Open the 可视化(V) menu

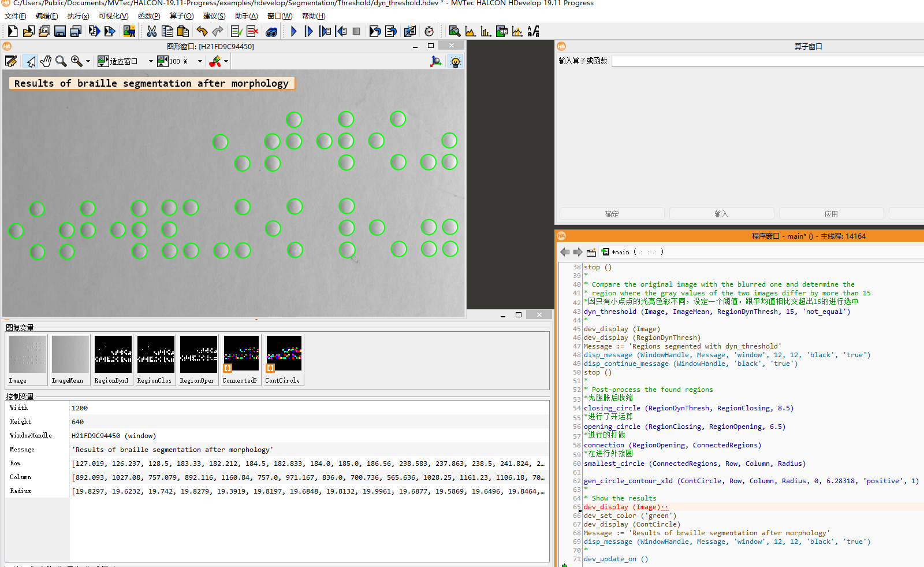(x=113, y=16)
